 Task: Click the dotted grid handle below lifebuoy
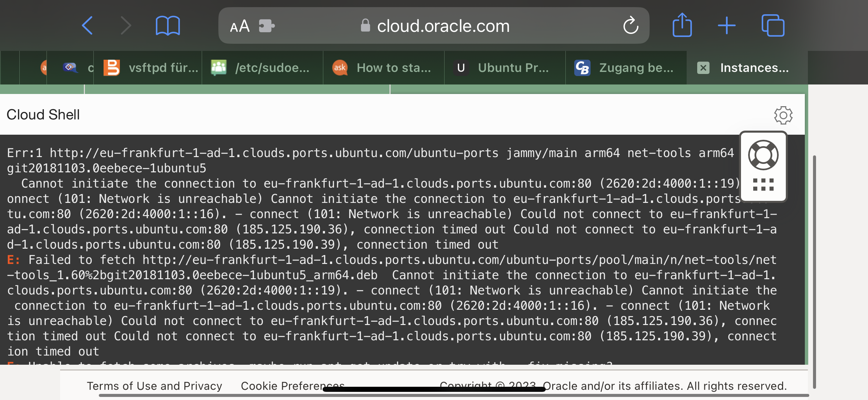(763, 185)
